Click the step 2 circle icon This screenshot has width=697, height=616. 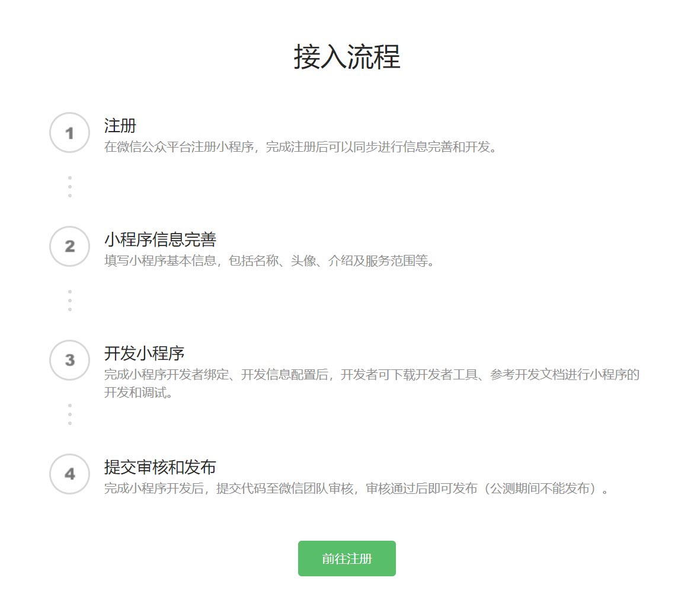(x=69, y=247)
